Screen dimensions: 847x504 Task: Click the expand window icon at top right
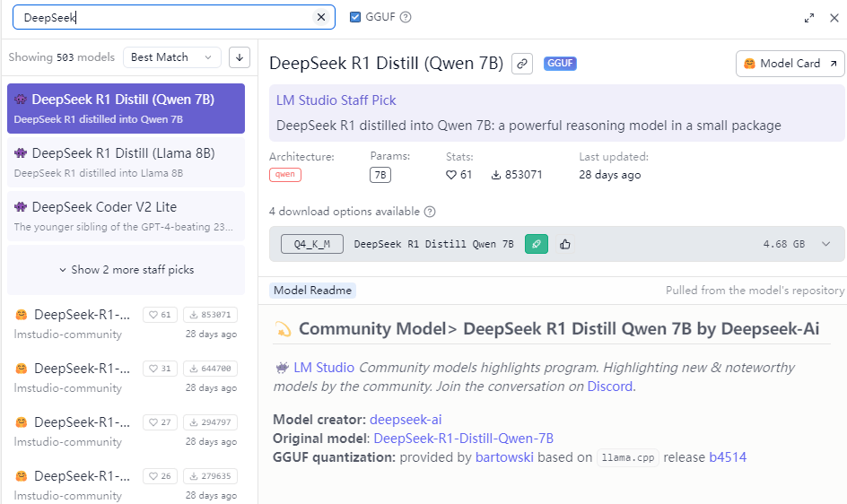(x=809, y=17)
